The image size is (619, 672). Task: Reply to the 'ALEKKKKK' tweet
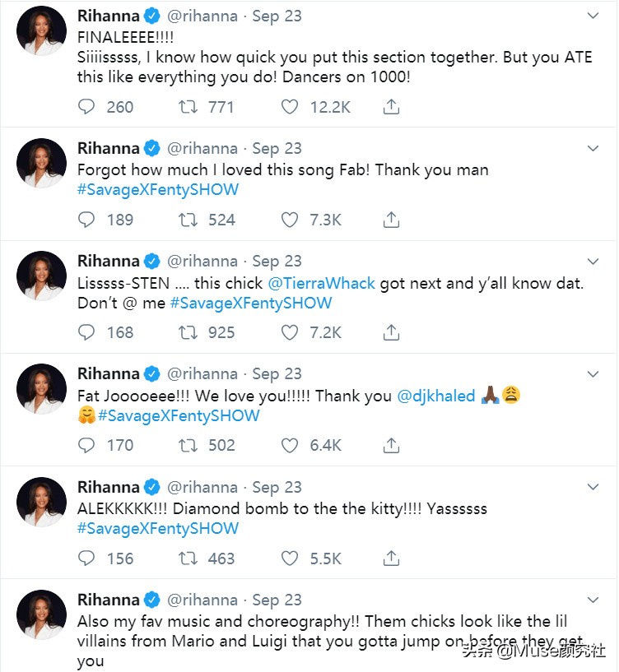tap(87, 558)
